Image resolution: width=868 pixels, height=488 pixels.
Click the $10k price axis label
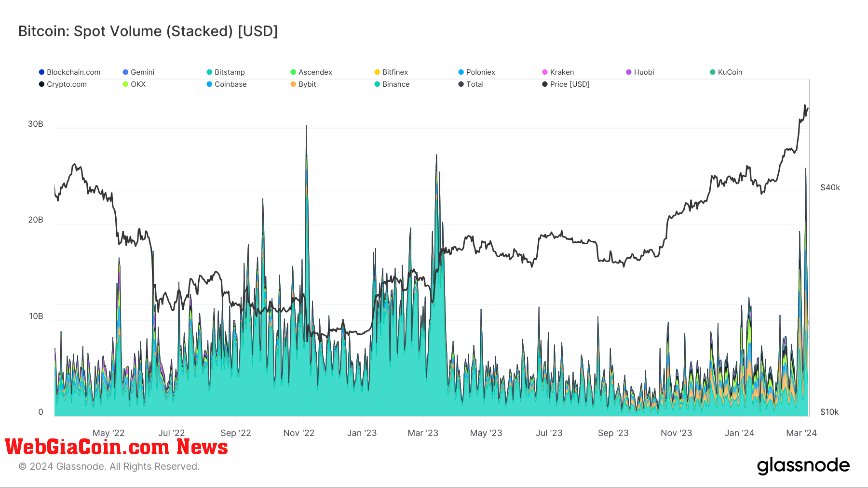pyautogui.click(x=829, y=412)
